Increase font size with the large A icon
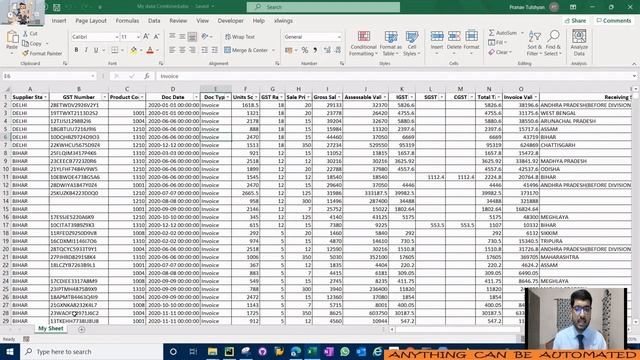640x360 pixels. [146, 37]
